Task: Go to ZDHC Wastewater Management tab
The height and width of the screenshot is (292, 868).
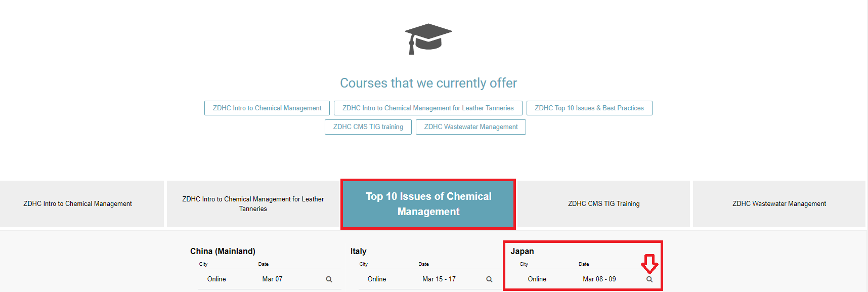Action: click(x=779, y=204)
